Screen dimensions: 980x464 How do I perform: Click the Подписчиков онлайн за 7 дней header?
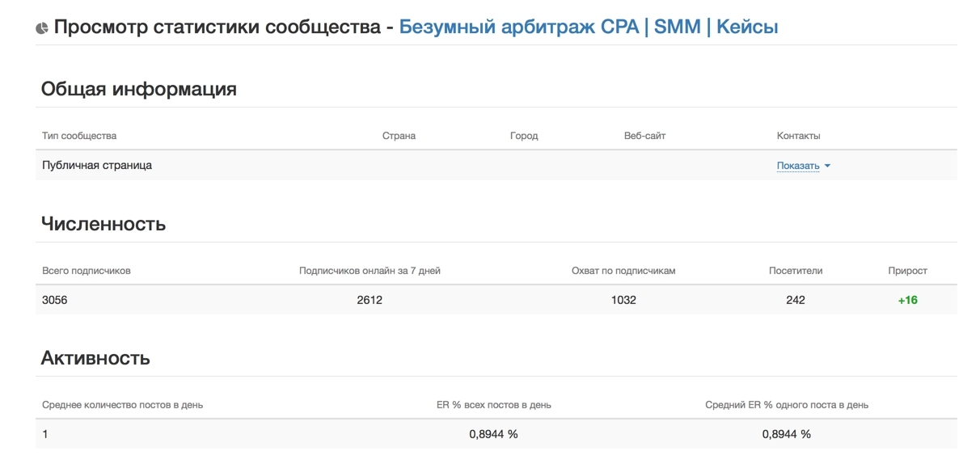(x=370, y=271)
